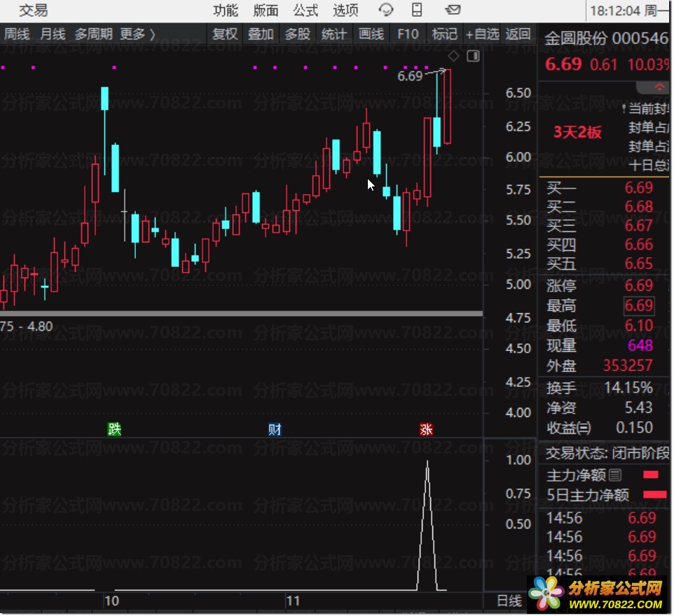Click the mail envelope icon
Viewport: 674px width, 616px height.
452,9
